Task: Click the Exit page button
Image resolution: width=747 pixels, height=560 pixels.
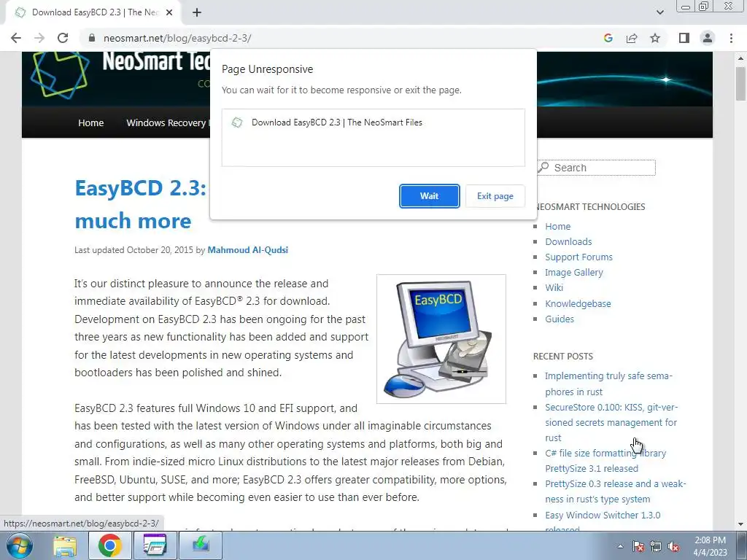Action: coord(495,195)
